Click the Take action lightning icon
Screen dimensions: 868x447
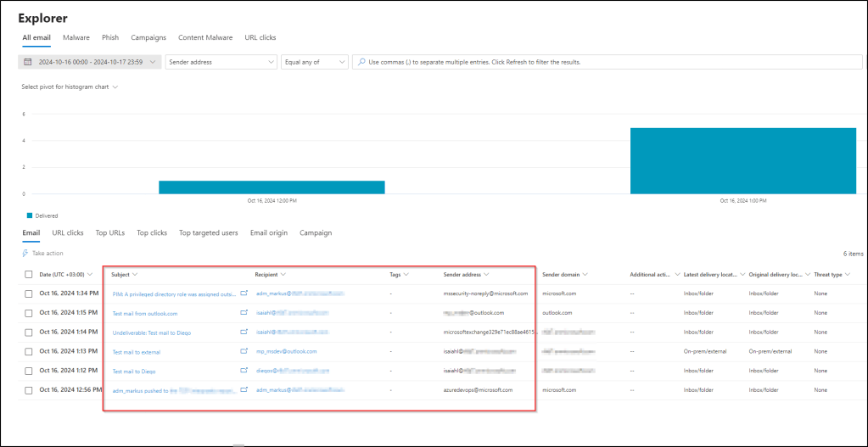click(x=25, y=253)
